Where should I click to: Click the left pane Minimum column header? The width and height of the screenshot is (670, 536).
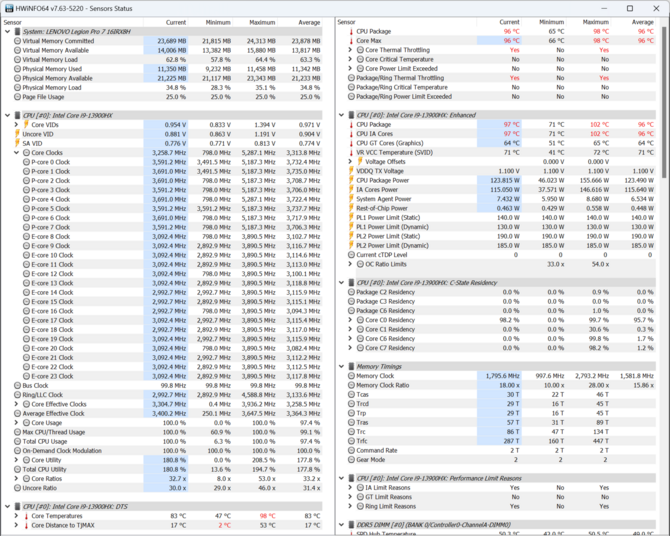point(211,22)
